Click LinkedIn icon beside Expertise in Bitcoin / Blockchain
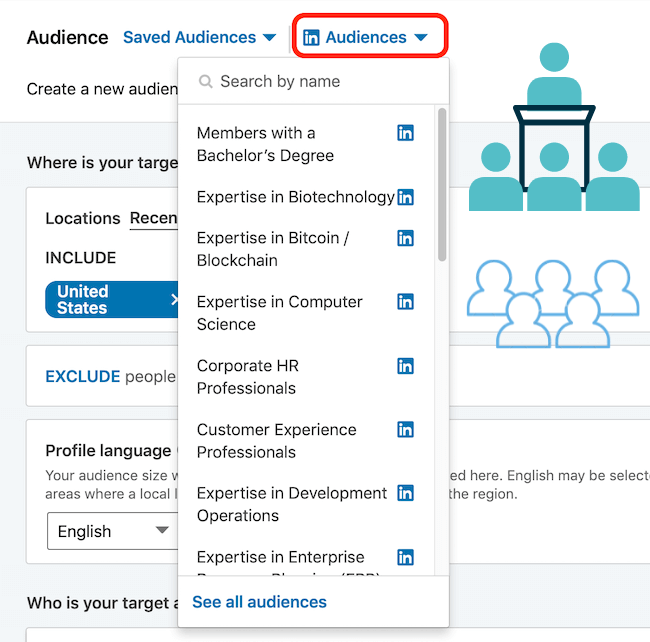The height and width of the screenshot is (642, 650). (x=405, y=238)
